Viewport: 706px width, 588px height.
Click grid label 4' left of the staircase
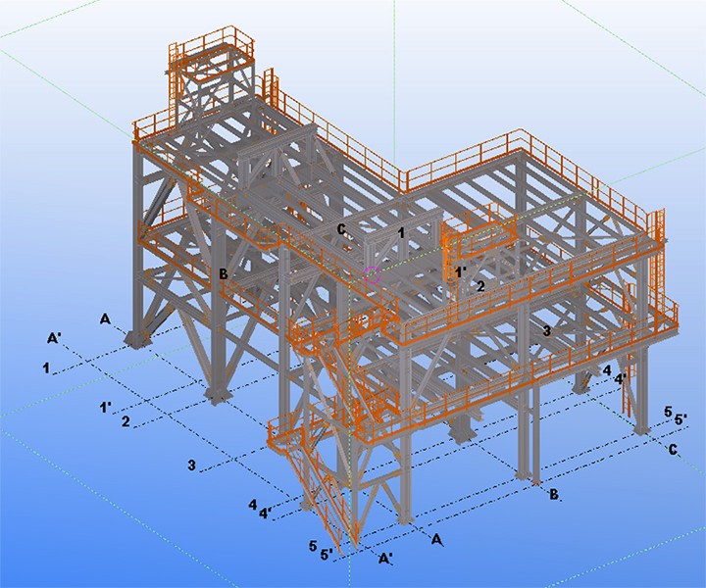pyautogui.click(x=265, y=513)
